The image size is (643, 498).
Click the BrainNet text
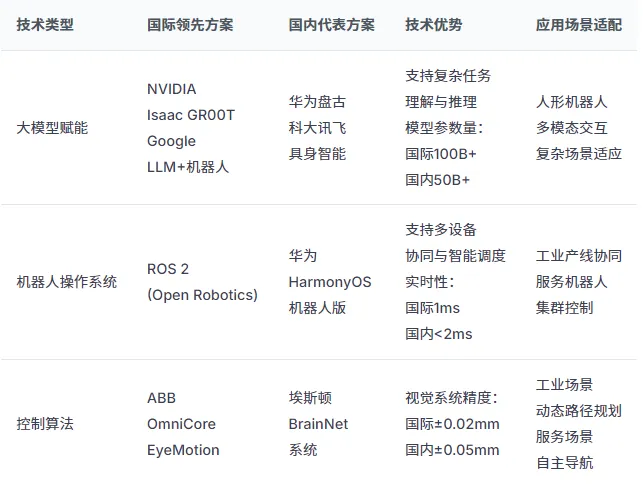click(318, 424)
